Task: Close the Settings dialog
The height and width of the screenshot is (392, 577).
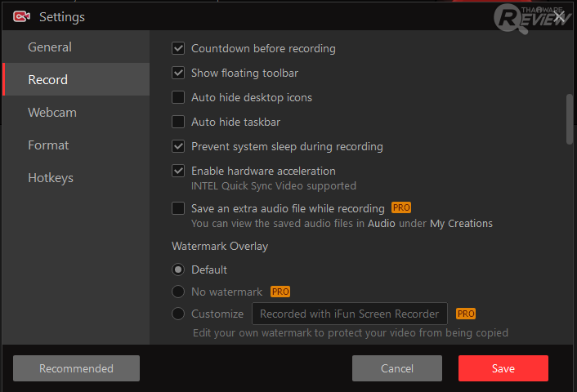Action: [x=559, y=16]
